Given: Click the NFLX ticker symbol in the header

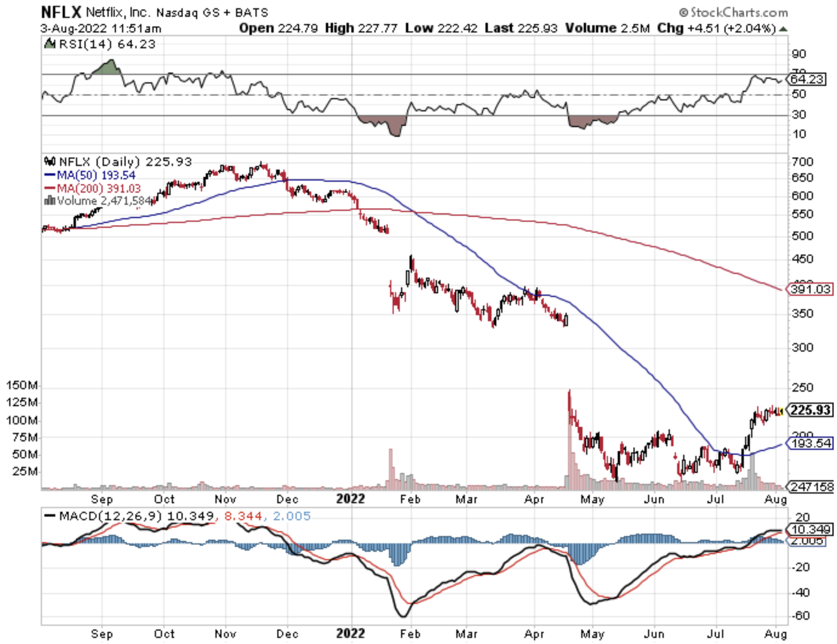Looking at the screenshot, I should click(x=61, y=12).
